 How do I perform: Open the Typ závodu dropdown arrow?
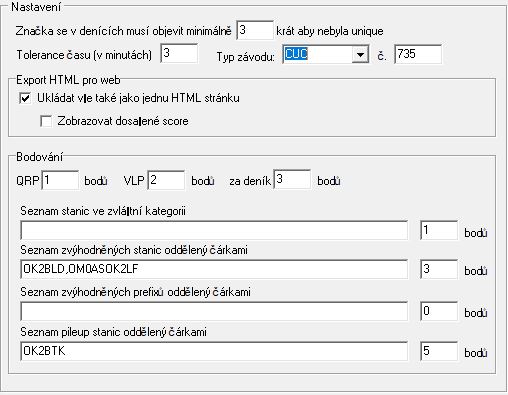[360, 54]
